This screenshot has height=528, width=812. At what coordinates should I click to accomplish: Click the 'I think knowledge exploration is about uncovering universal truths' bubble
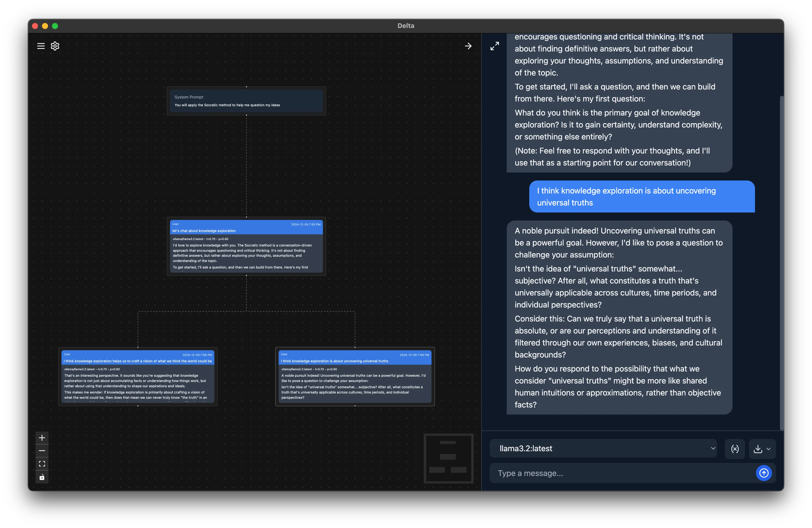coord(642,196)
